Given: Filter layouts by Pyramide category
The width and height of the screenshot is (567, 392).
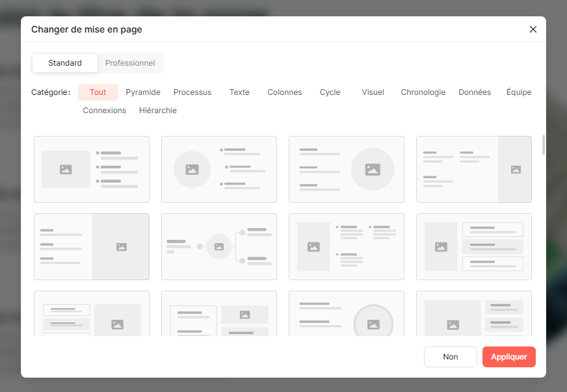Looking at the screenshot, I should click(x=143, y=92).
